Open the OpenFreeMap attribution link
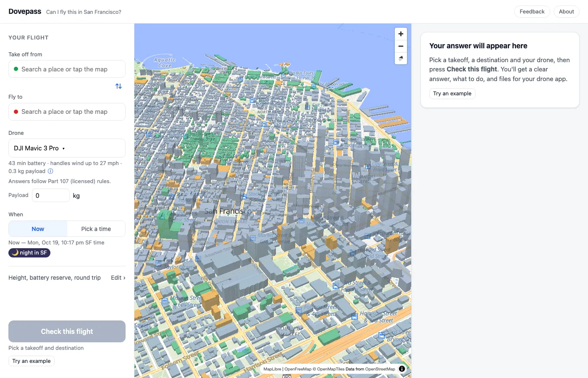 coord(298,369)
